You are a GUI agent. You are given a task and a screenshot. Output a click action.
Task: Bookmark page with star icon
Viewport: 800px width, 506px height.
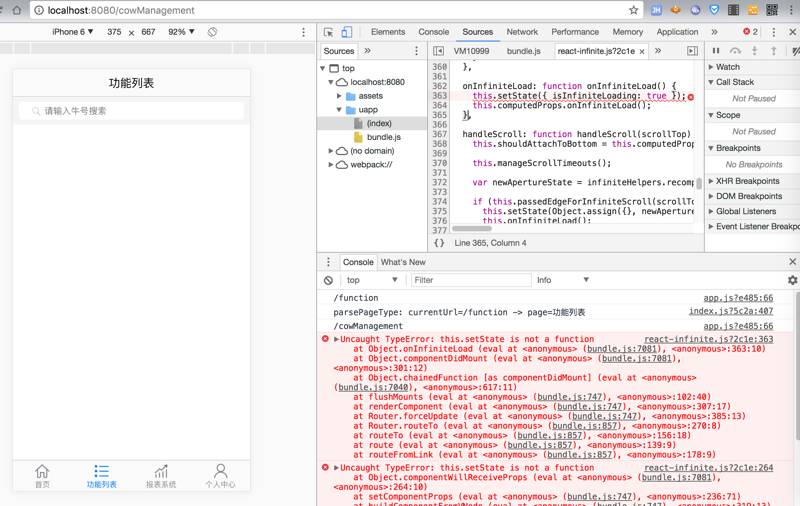634,10
